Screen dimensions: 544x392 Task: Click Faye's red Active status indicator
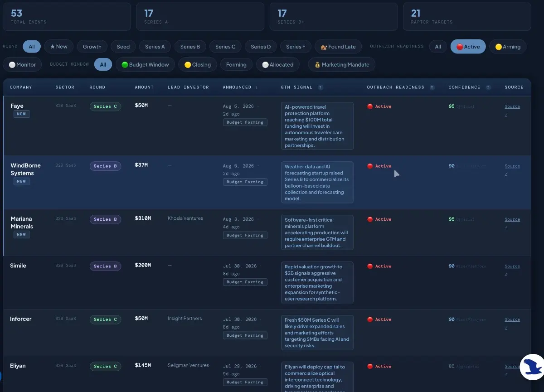379,106
